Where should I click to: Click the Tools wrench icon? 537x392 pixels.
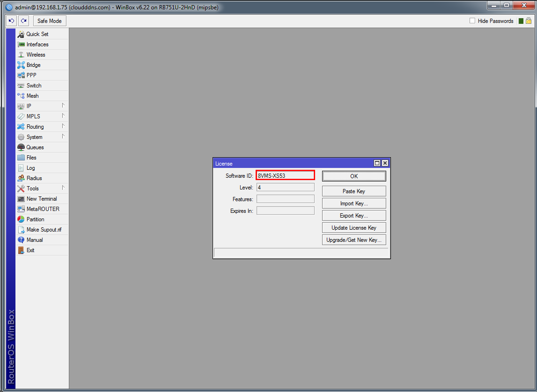click(21, 189)
